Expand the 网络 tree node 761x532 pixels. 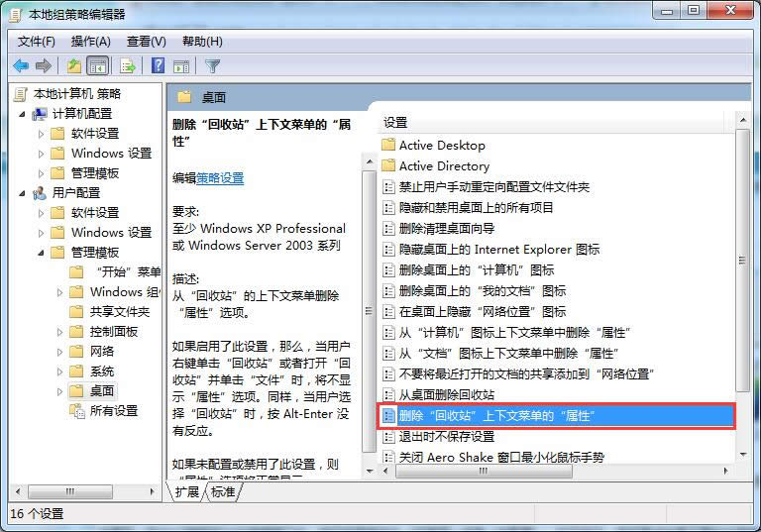click(59, 352)
